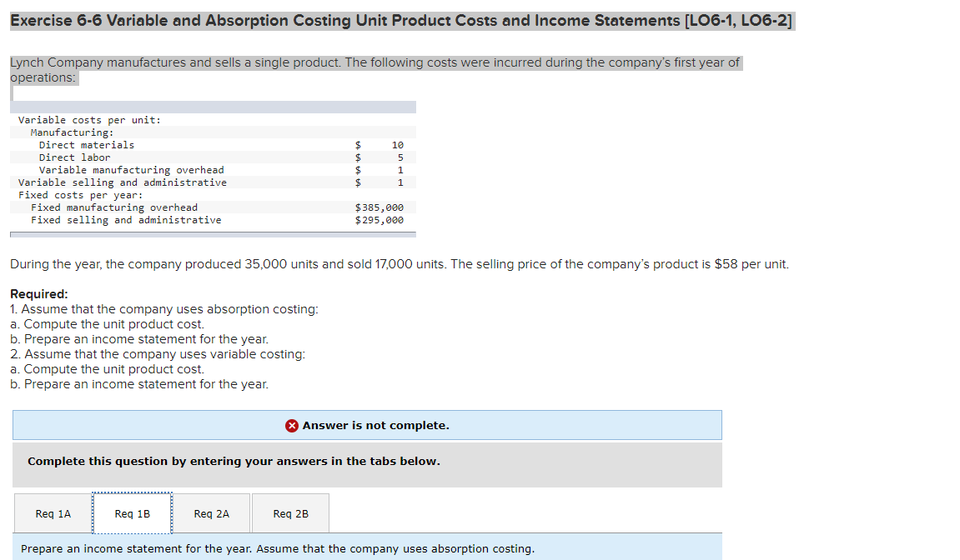Viewport: 960px width, 560px height.
Task: Click the Answer is not complete banner
Action: click(x=367, y=425)
